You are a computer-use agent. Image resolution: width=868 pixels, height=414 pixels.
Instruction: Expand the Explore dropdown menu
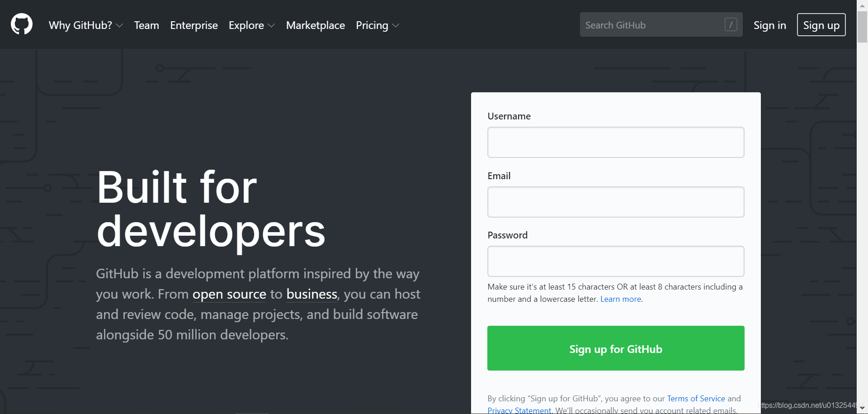pos(252,25)
